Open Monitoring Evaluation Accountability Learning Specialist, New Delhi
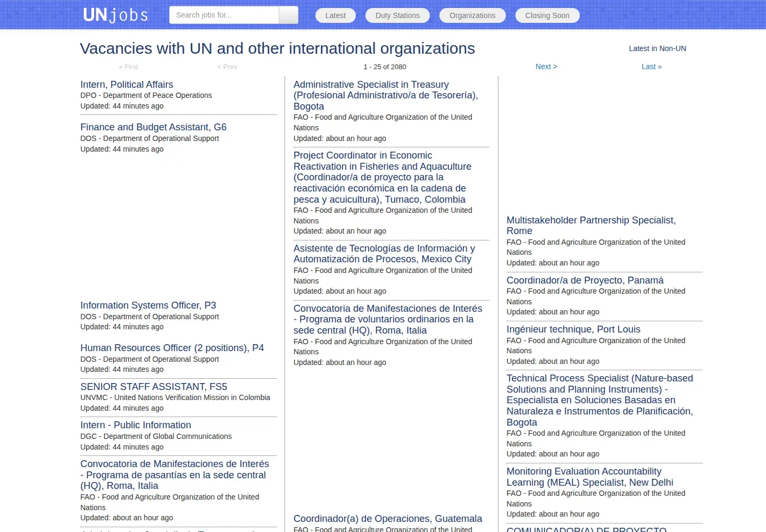This screenshot has height=532, width=766. [590, 477]
